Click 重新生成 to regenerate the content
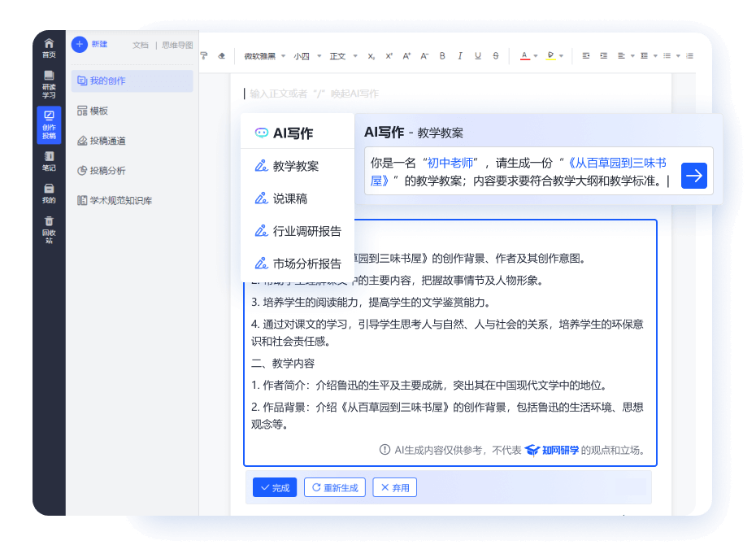Viewport: 756px width, 545px height. coord(334,487)
